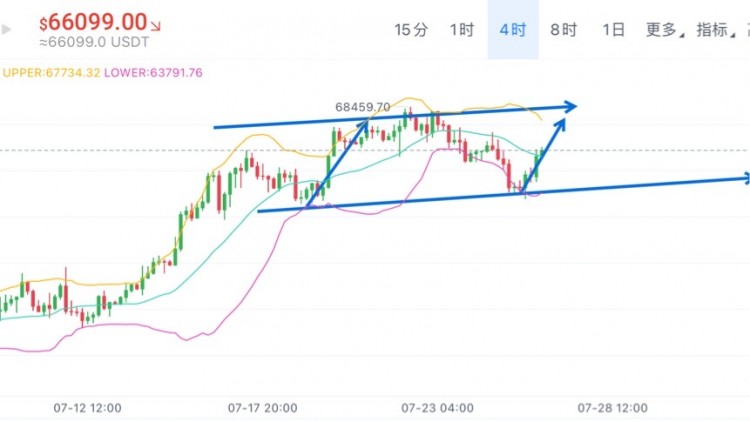Screen dimensions: 750x422
Task: Click the 07-28 12:00 time axis label
Action: click(612, 408)
